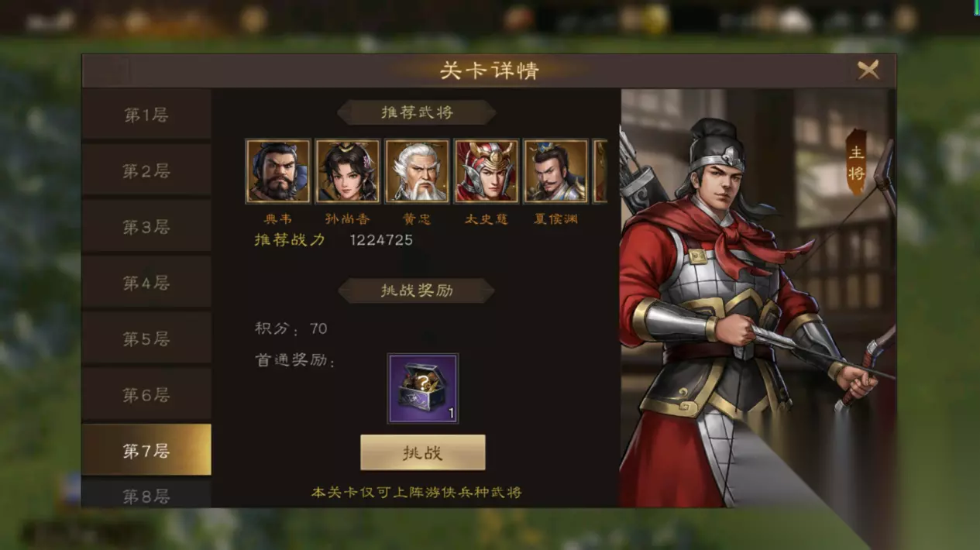Select the 典韦 hero portrait
Viewport: 980px width, 550px height.
coord(278,171)
